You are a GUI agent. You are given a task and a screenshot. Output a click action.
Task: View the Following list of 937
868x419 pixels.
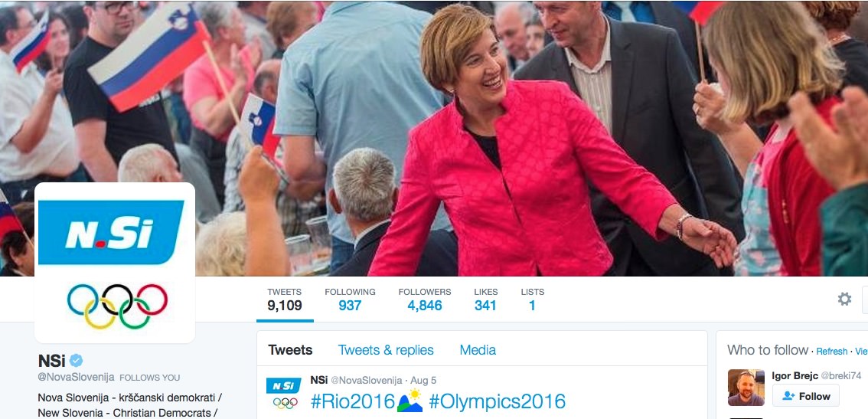click(x=350, y=300)
